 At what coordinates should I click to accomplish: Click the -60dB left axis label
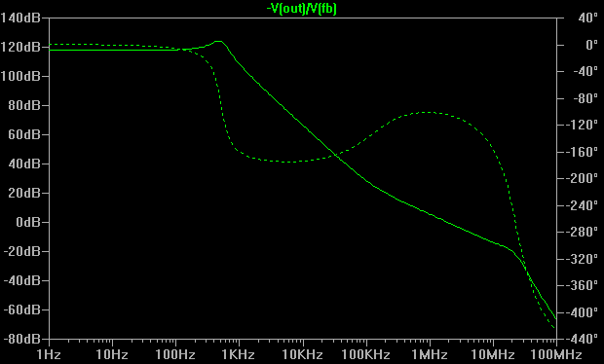(22, 309)
